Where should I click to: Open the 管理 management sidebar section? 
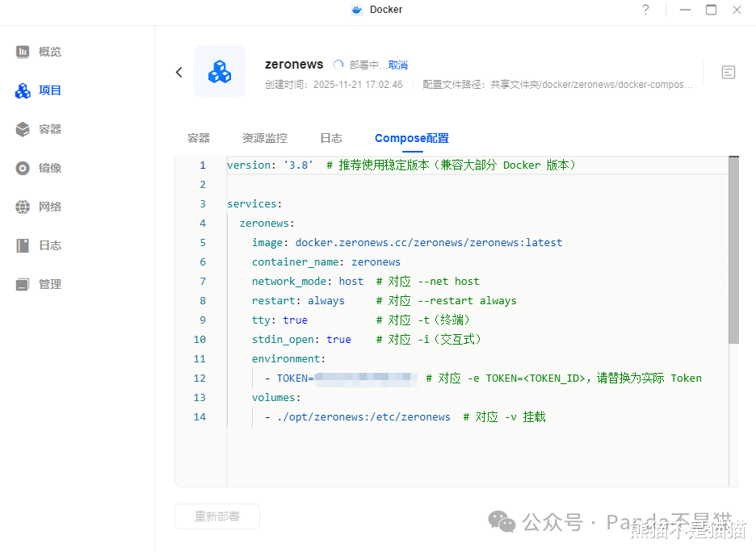click(x=39, y=284)
